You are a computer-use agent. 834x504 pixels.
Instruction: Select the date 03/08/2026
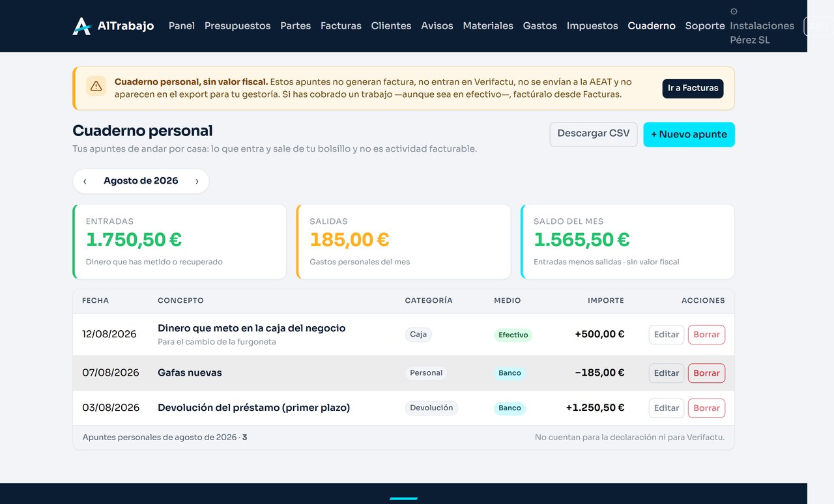[111, 408]
